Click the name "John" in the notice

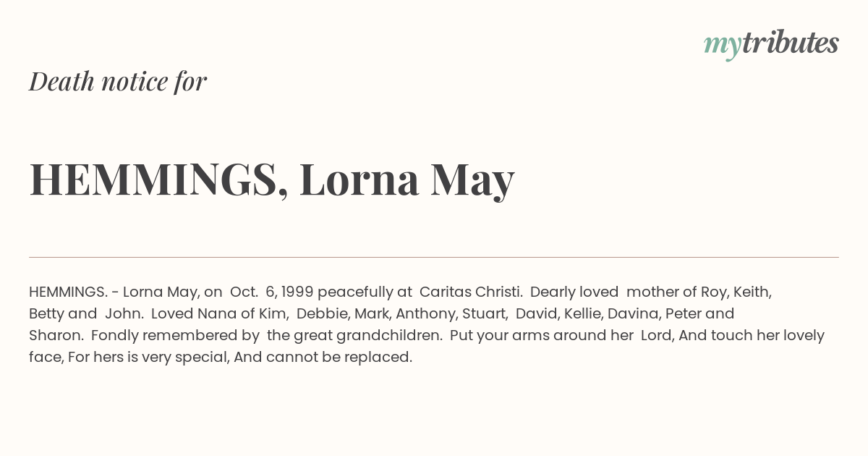(123, 313)
